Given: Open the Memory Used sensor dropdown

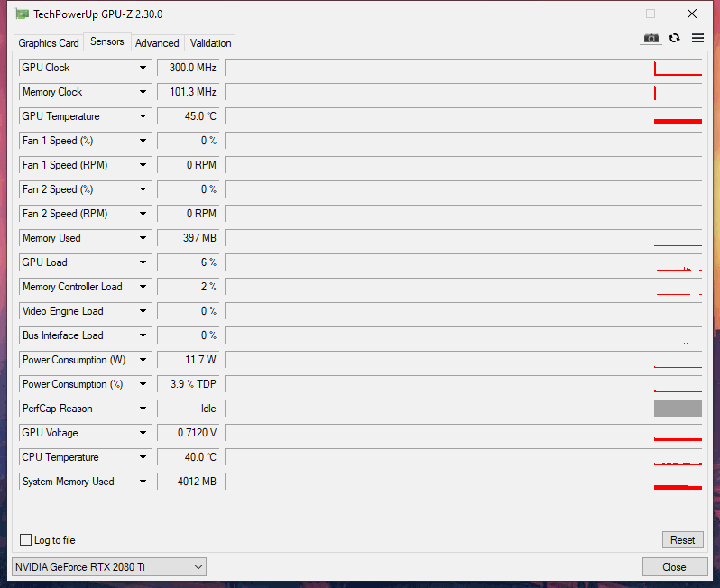Looking at the screenshot, I should (143, 238).
